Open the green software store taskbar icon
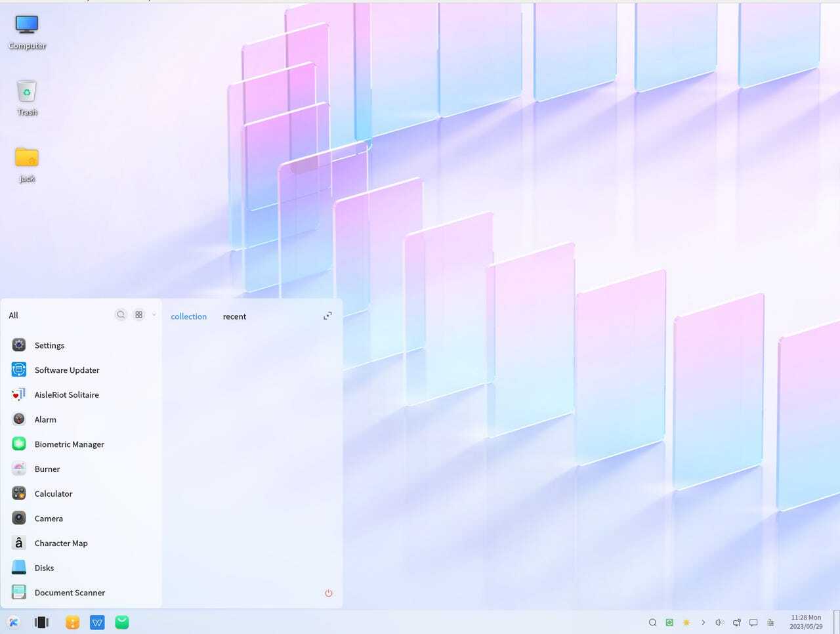Image resolution: width=840 pixels, height=634 pixels. tap(122, 622)
